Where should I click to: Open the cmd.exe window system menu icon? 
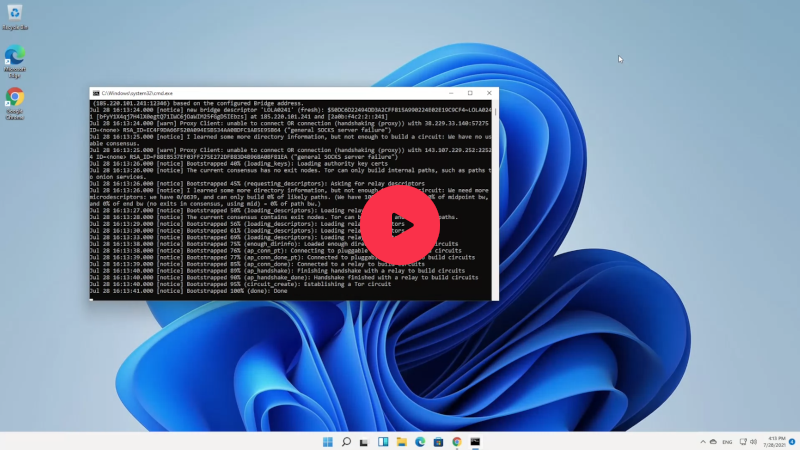(x=95, y=93)
